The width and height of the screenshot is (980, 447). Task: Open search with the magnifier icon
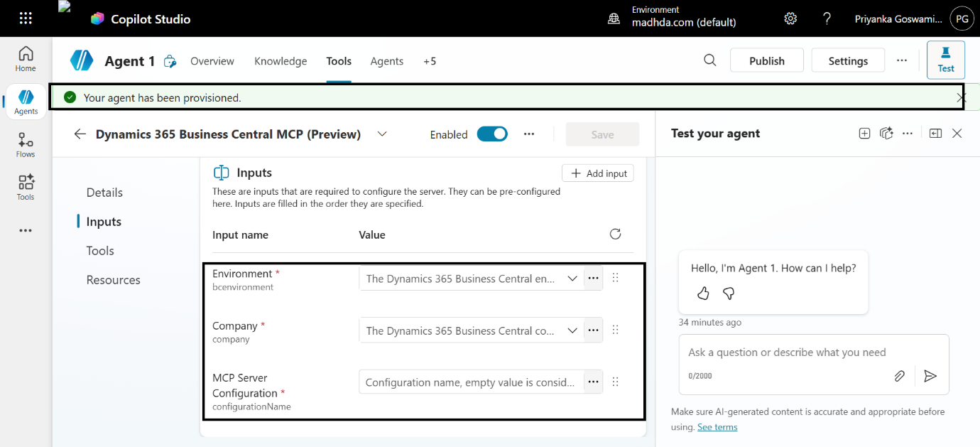click(709, 60)
